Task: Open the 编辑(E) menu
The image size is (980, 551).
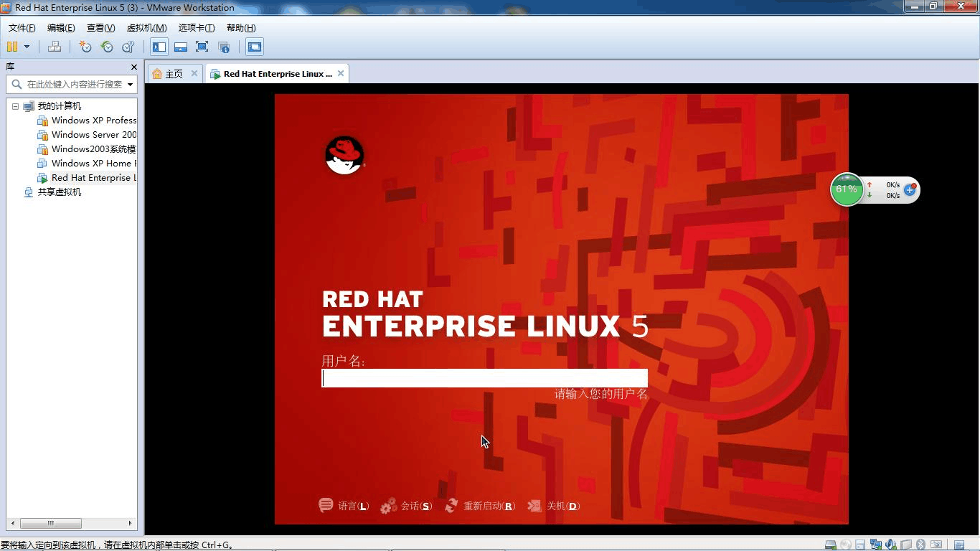Action: [61, 28]
